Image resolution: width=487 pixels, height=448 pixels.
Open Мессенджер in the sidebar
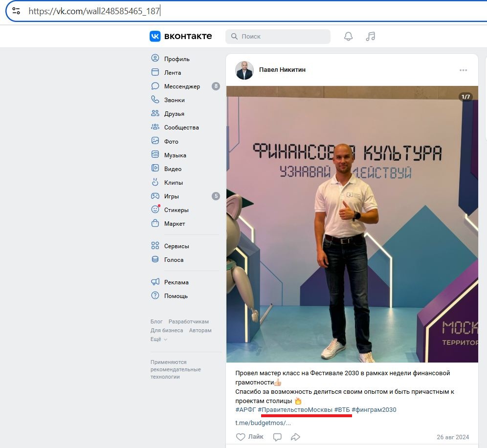pos(181,86)
